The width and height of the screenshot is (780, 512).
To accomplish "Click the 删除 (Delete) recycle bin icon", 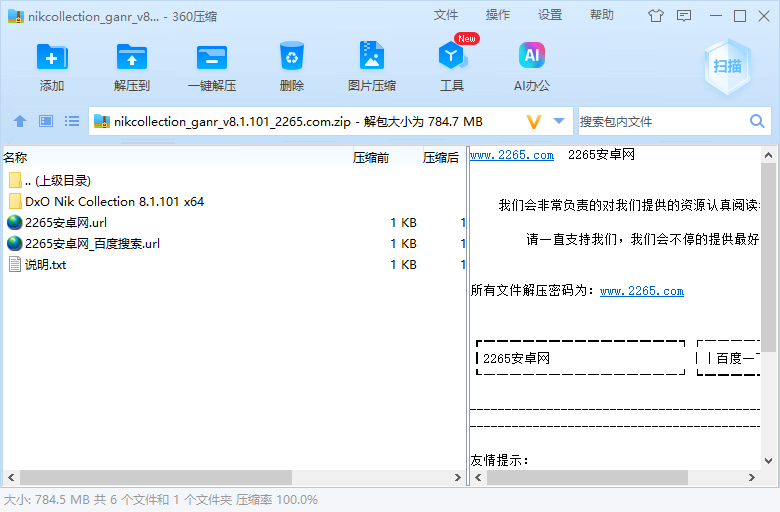I will pos(292,56).
